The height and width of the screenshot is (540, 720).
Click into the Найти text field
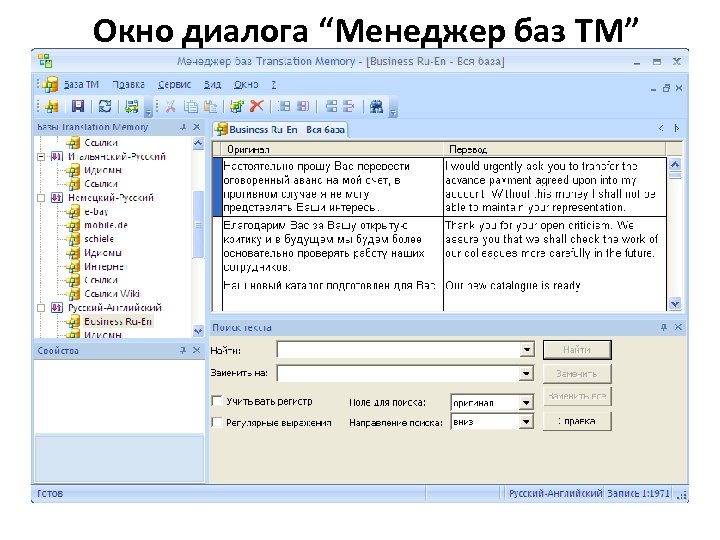coord(399,350)
